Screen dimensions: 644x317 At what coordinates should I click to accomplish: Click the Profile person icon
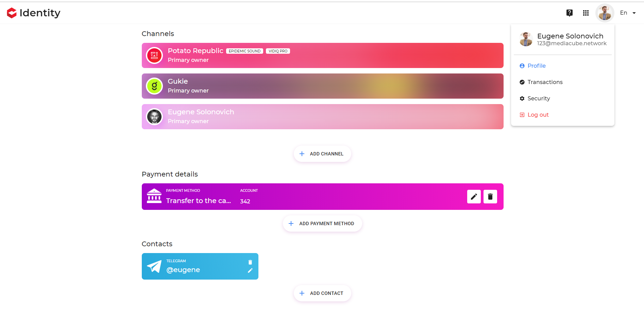coord(522,66)
